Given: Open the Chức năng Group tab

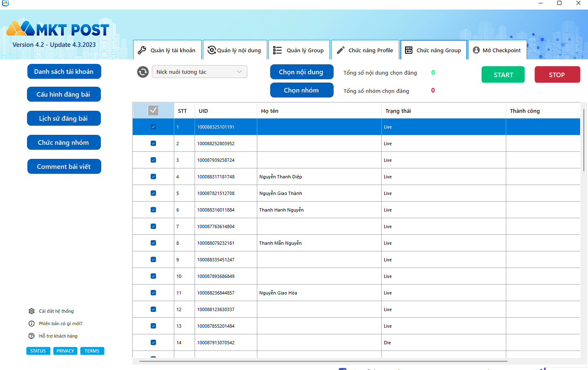Looking at the screenshot, I should tap(434, 50).
